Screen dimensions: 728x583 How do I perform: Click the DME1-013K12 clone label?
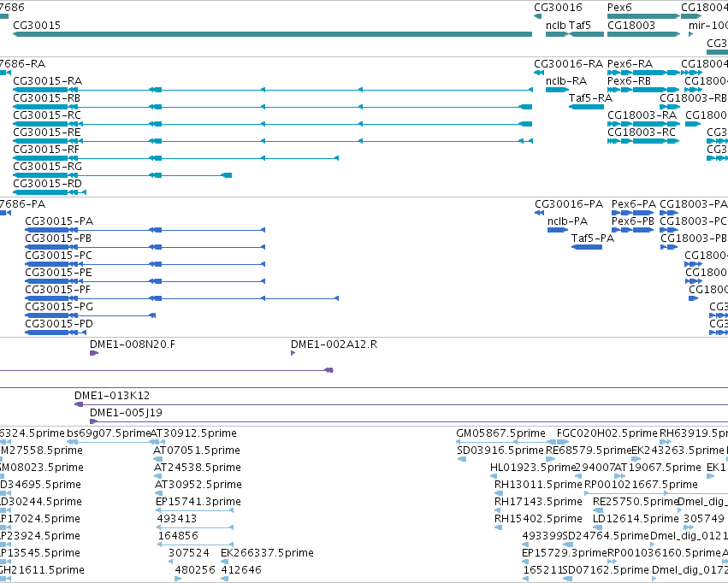[112, 396]
